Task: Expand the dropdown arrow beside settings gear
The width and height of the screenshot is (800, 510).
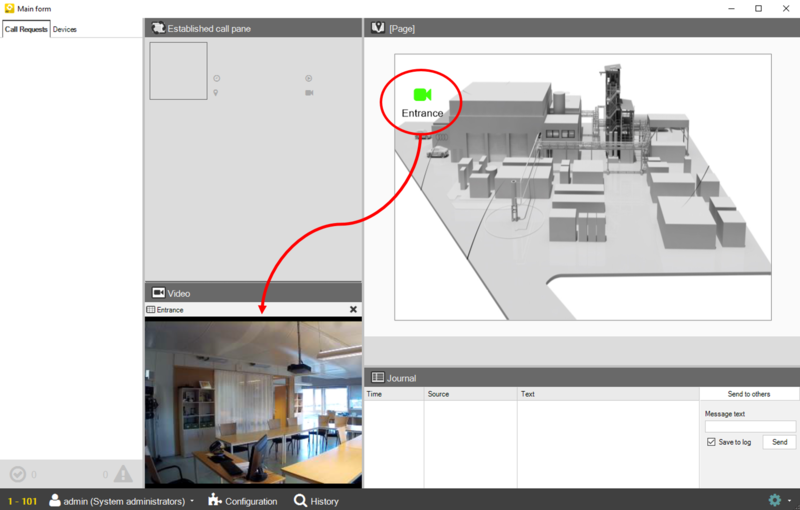Action: 790,501
